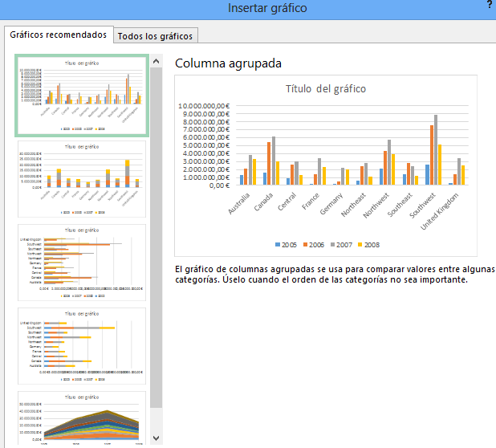Viewport: 496px width, 448px height.
Task: Switch to the Gráficos recomendados tab
Action: click(x=58, y=35)
